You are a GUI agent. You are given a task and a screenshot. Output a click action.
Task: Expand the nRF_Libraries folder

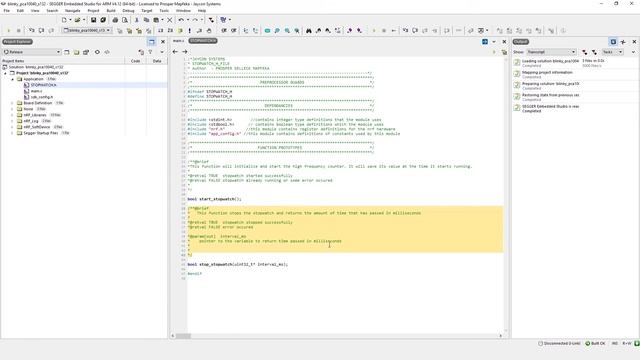pos(13,115)
